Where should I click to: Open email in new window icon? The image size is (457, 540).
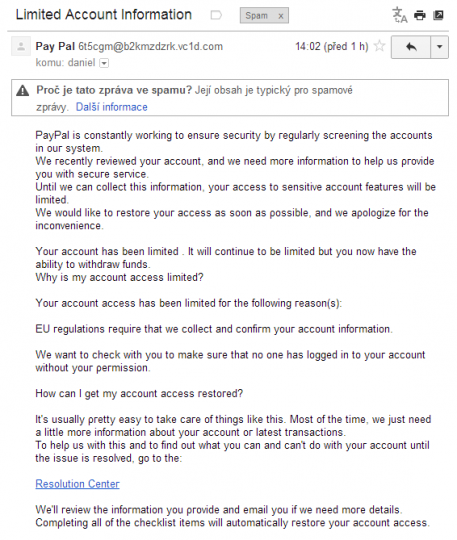pyautogui.click(x=438, y=15)
